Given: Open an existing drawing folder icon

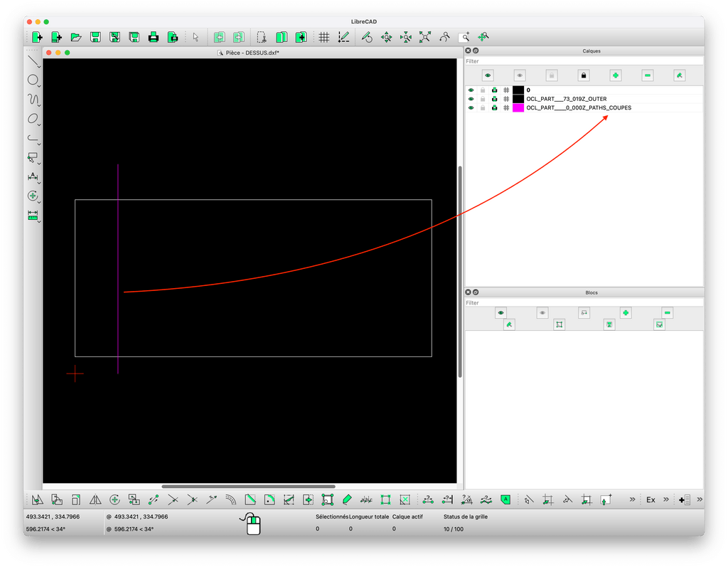Looking at the screenshot, I should tap(75, 37).
